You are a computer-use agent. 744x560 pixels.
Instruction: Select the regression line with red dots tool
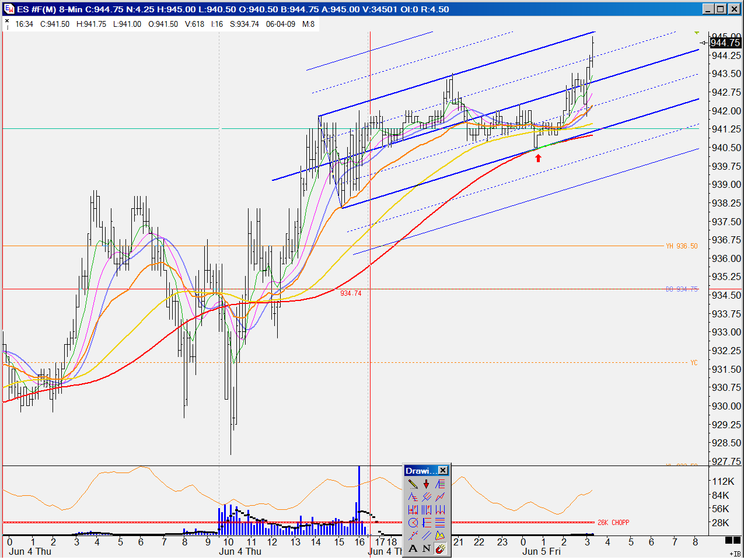point(413,535)
